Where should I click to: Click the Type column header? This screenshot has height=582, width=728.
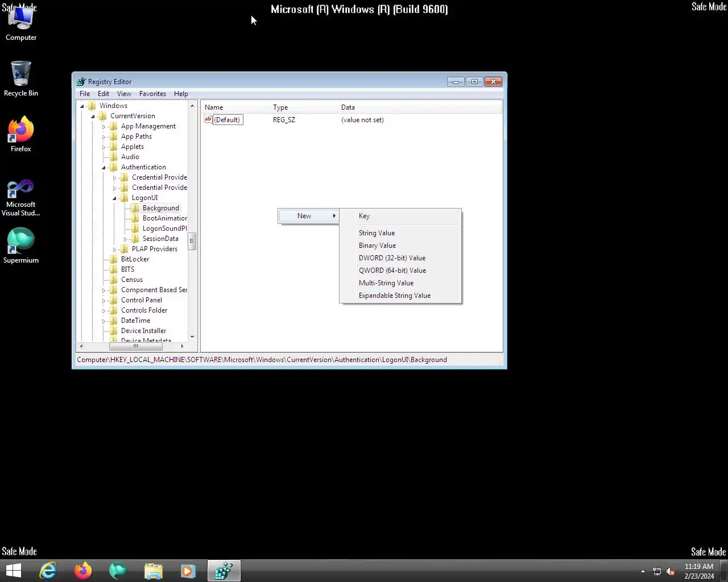pyautogui.click(x=303, y=107)
